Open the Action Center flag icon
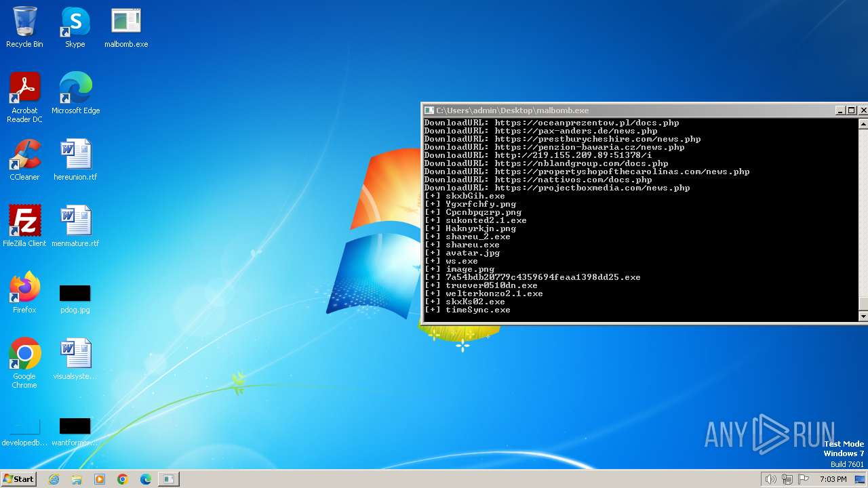The height and width of the screenshot is (488, 868). click(x=804, y=479)
